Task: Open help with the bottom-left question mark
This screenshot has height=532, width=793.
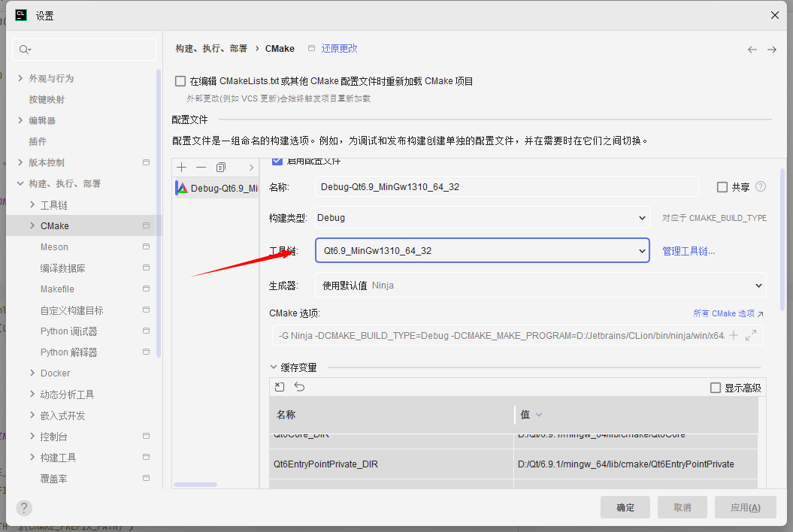Action: pyautogui.click(x=24, y=508)
